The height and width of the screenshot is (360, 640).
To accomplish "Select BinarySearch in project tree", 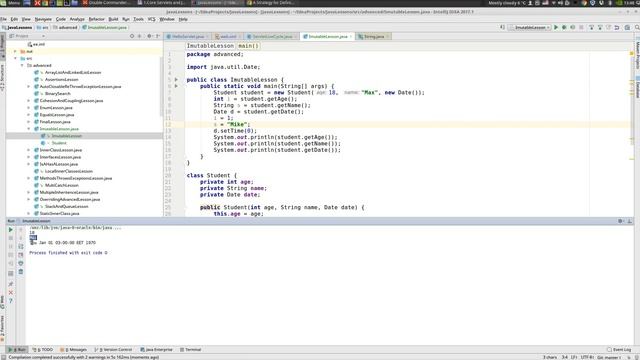I will 58,93.
